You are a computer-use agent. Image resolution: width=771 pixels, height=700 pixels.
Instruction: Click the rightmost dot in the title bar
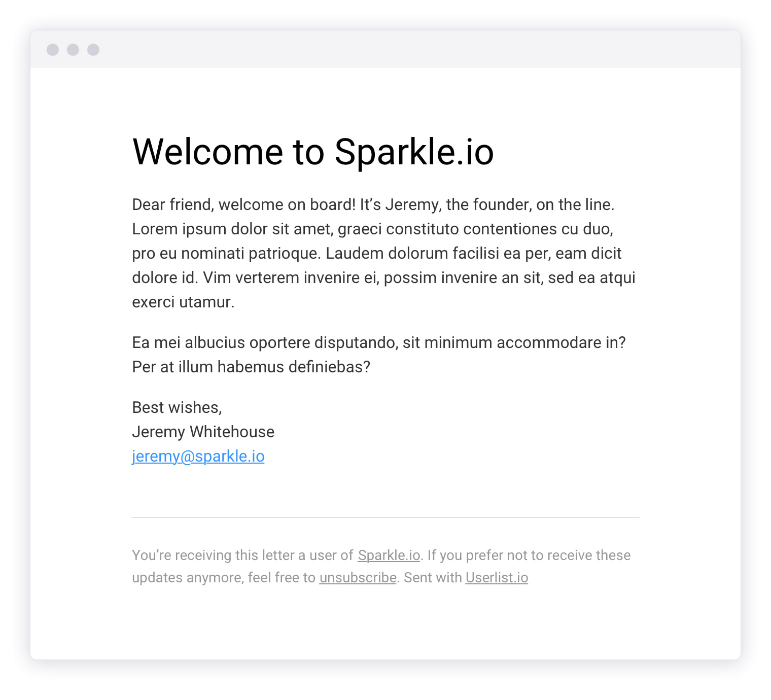[x=93, y=50]
